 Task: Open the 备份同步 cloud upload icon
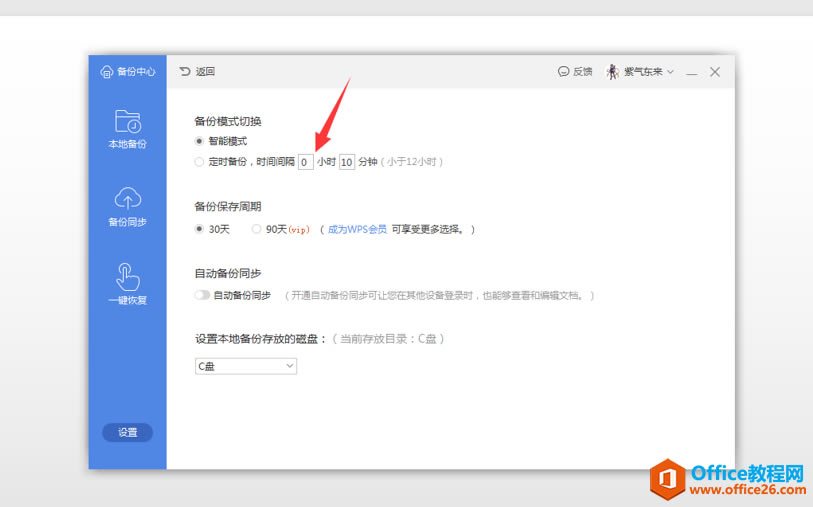(128, 199)
